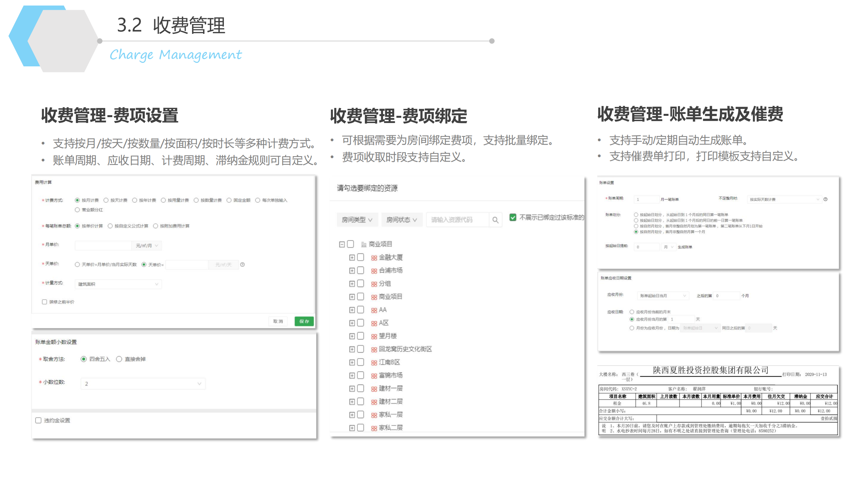Select 按天计费 radio option
Screen dimensions: 868x488
pyautogui.click(x=106, y=200)
